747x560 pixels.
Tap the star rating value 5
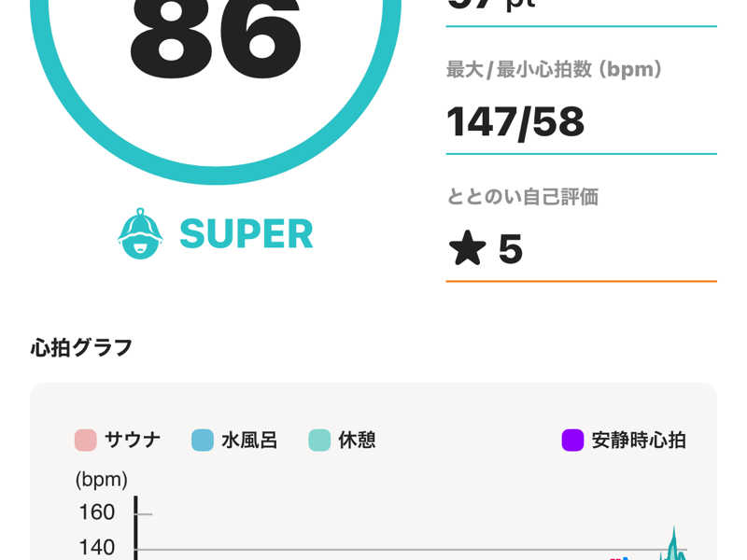(510, 248)
